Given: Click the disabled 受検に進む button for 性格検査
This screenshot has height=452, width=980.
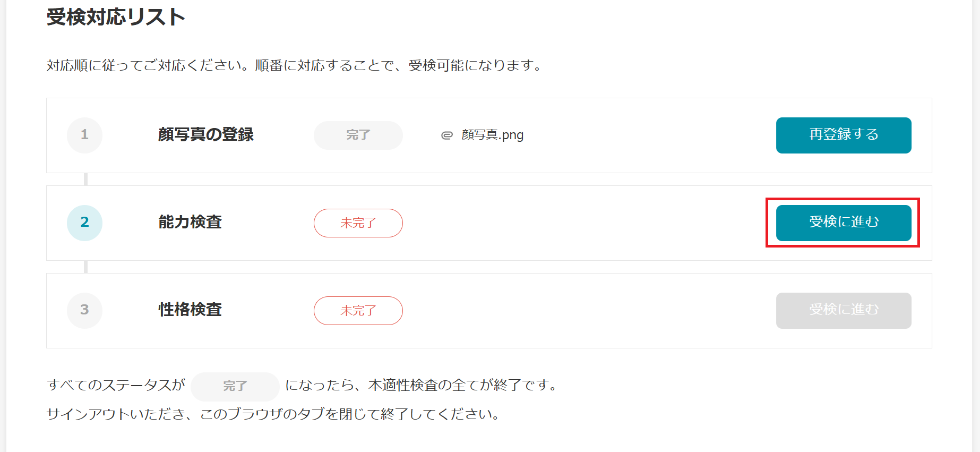Looking at the screenshot, I should pyautogui.click(x=843, y=311).
